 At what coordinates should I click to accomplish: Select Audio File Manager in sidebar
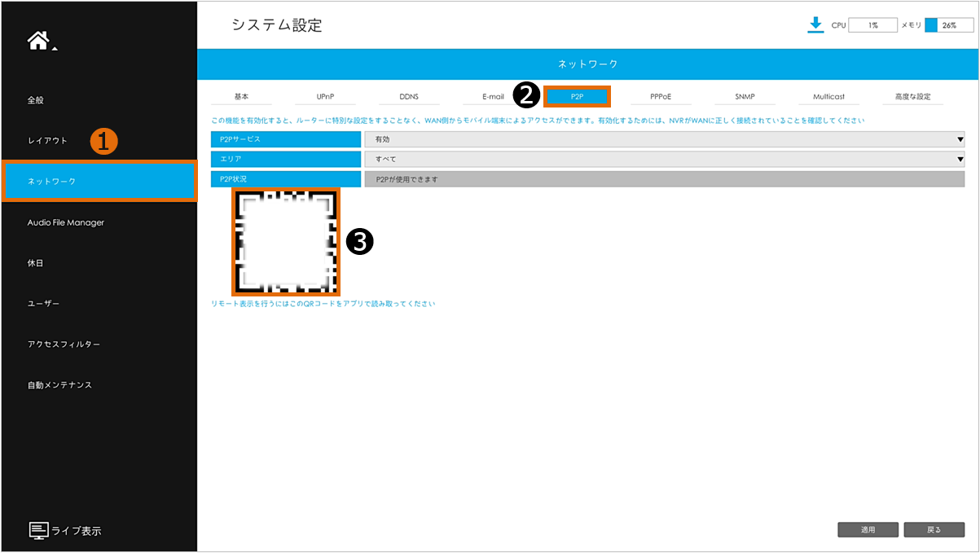[x=66, y=222]
